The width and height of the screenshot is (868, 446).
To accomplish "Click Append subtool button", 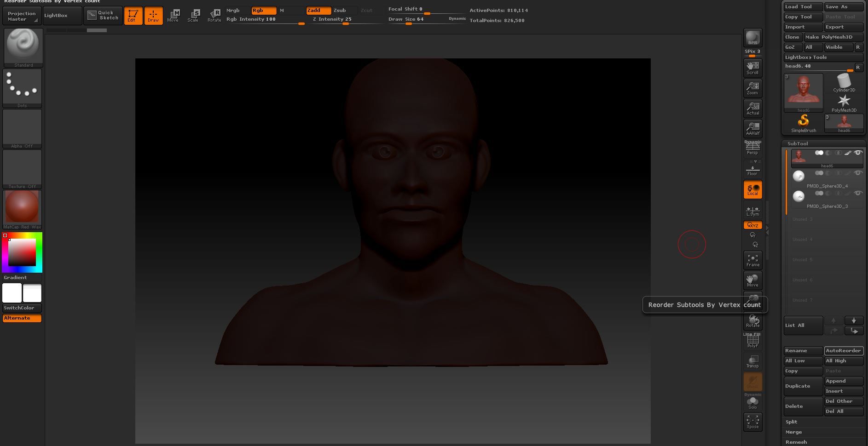I will 844,381.
